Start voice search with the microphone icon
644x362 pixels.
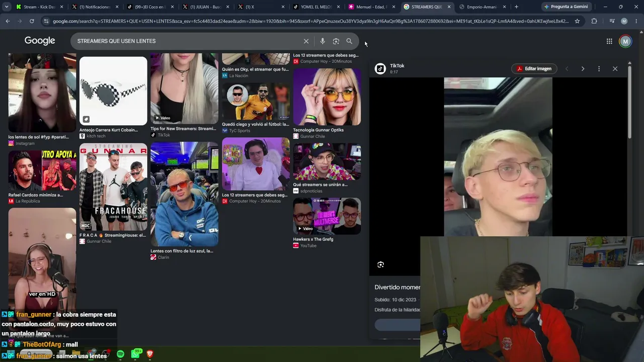(x=323, y=41)
